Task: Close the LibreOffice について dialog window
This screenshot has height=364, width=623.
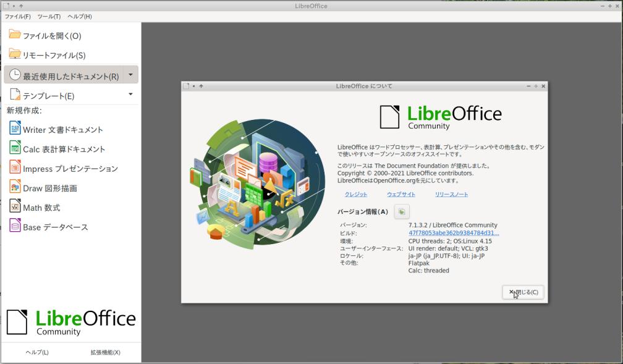Action: coord(543,86)
